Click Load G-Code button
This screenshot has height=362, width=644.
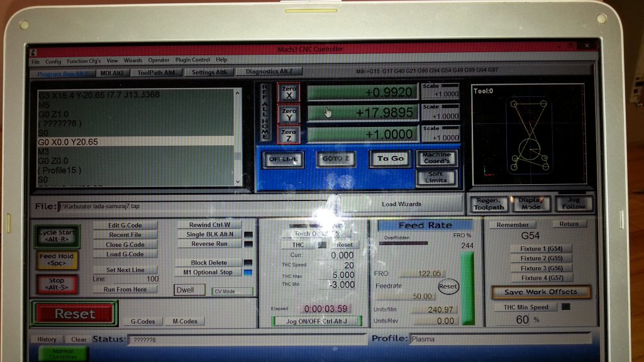[125, 254]
